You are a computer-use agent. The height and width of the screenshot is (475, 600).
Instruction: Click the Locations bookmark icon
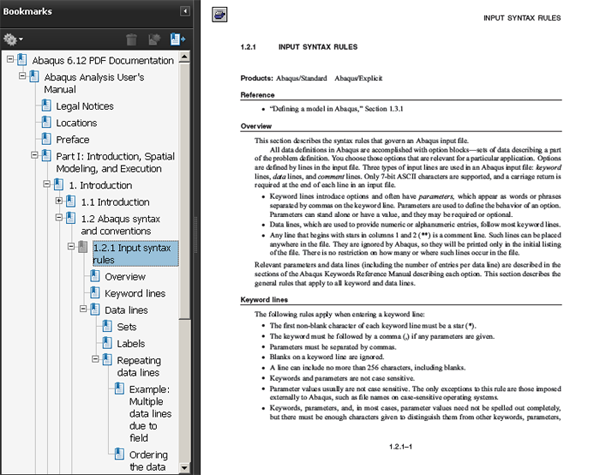click(x=46, y=122)
